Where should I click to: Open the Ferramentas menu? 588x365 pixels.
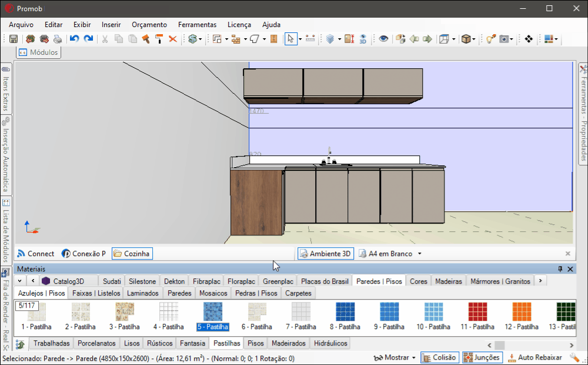(197, 25)
